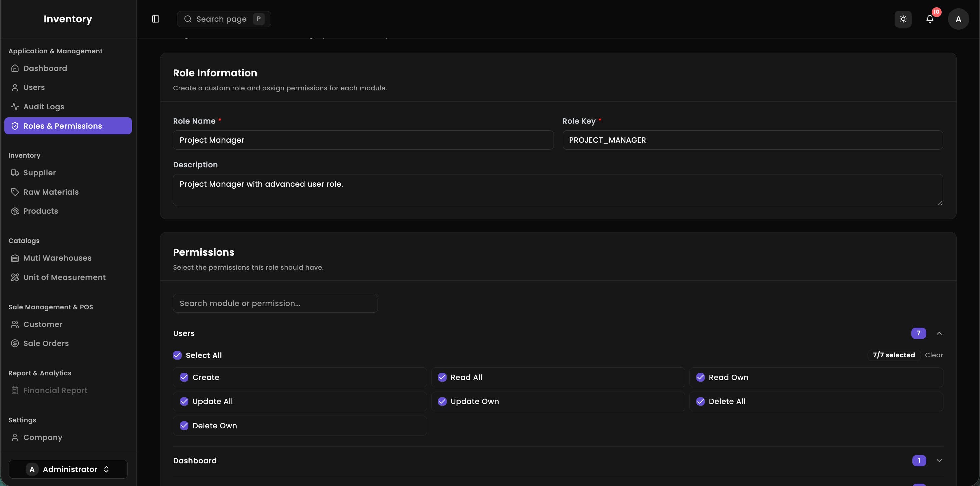Select Unit of Measurement menu item

(x=68, y=277)
